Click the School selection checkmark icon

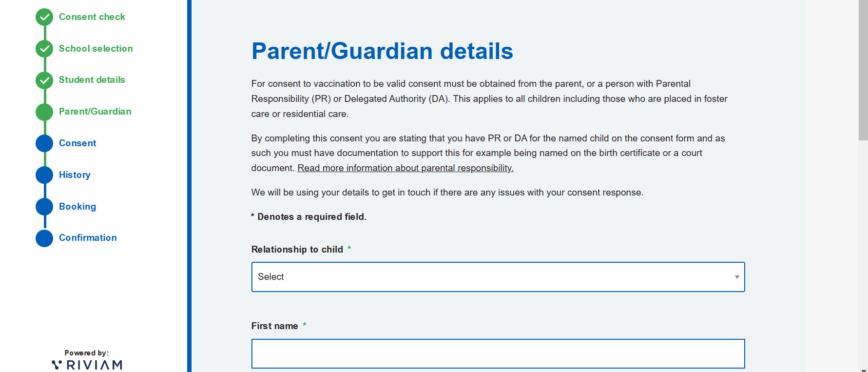[x=44, y=49]
